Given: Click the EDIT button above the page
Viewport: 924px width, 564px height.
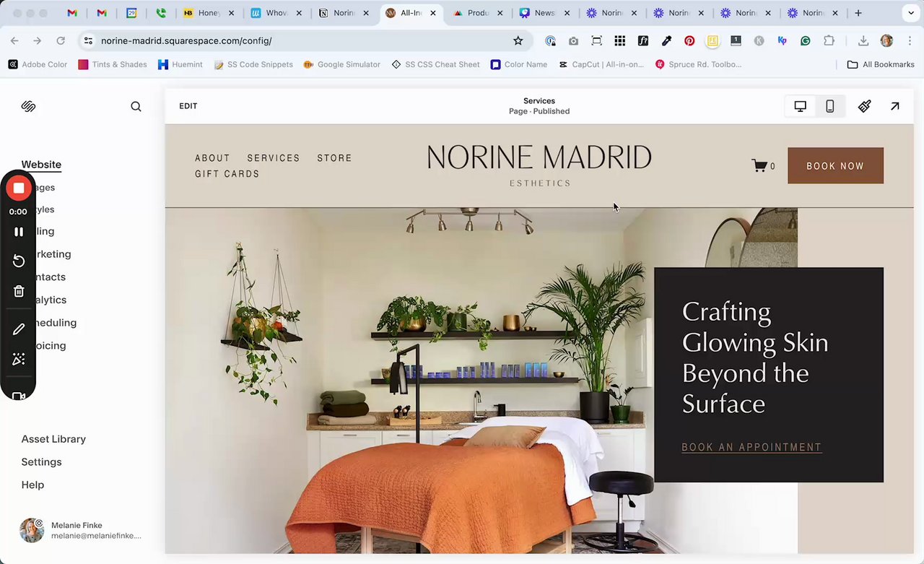Looking at the screenshot, I should (x=188, y=106).
